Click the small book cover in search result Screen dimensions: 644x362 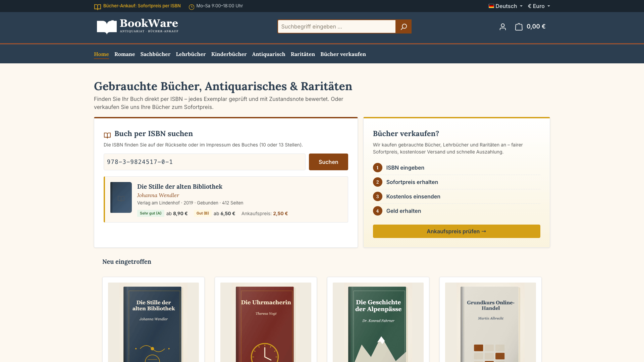pyautogui.click(x=121, y=197)
